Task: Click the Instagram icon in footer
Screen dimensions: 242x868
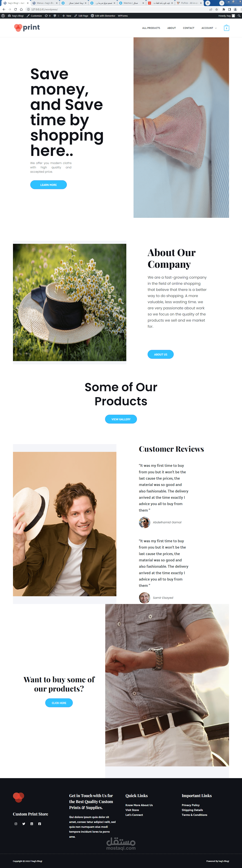Action: 16,824
